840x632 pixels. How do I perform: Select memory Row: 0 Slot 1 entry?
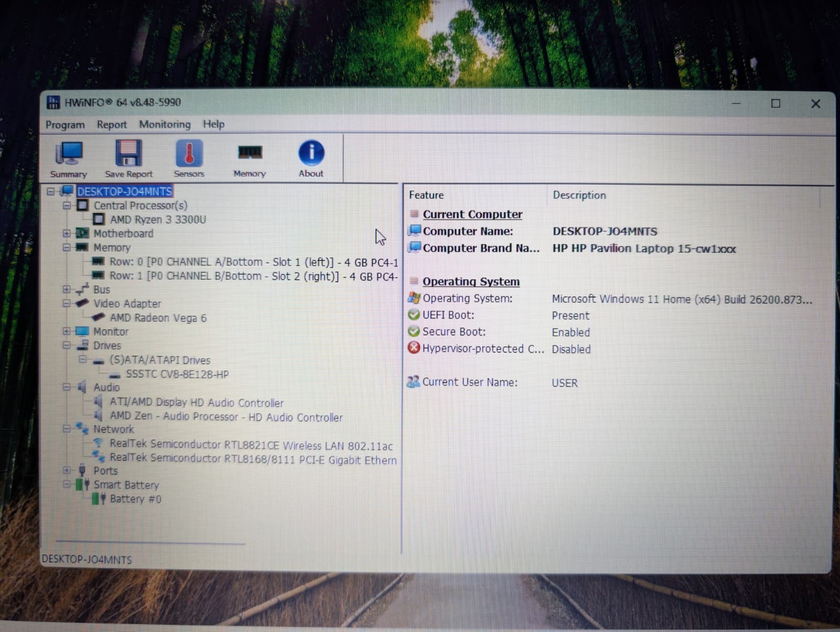point(254,262)
